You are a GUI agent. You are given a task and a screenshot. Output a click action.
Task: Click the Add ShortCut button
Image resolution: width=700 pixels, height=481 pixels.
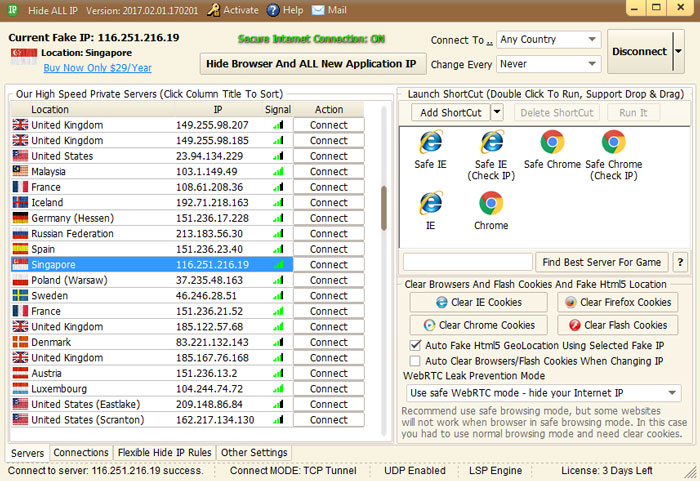[x=451, y=113]
